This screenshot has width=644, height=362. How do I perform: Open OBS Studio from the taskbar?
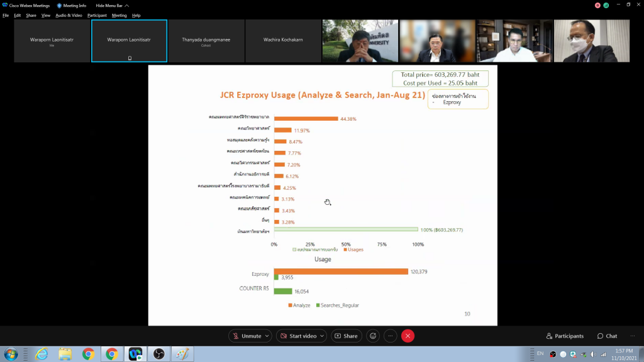[x=158, y=354]
